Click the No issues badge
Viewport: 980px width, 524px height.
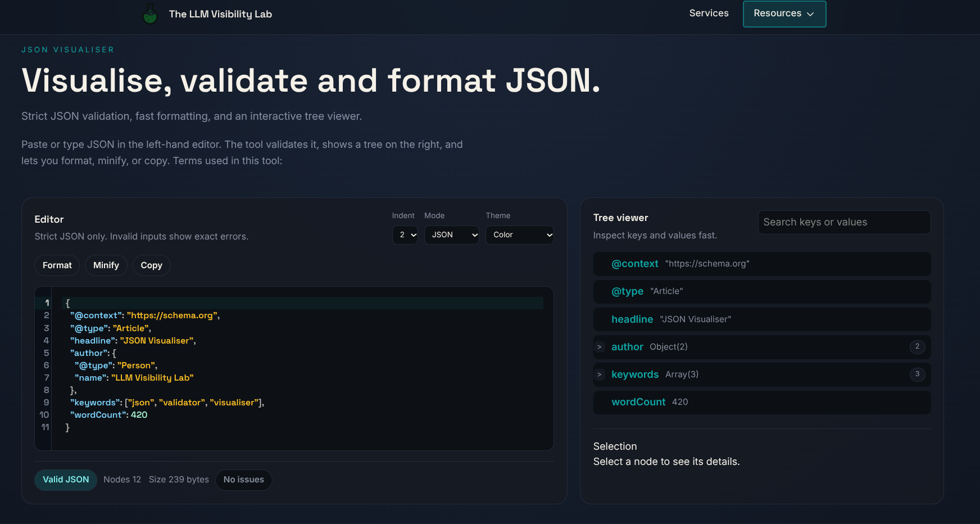tap(243, 480)
